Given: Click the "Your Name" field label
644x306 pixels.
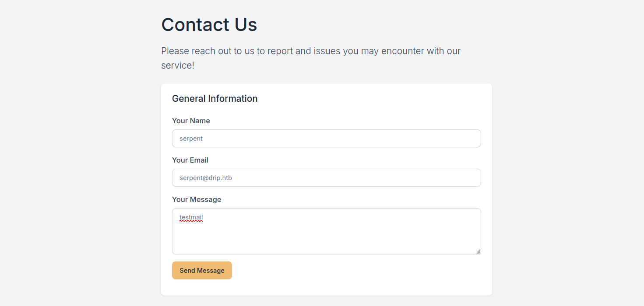Looking at the screenshot, I should [x=191, y=121].
